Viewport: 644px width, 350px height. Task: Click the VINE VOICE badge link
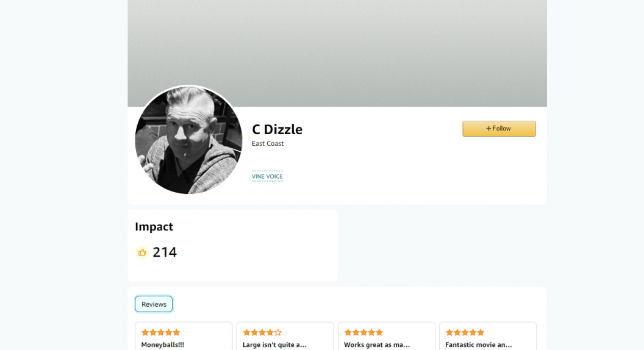[x=267, y=176]
